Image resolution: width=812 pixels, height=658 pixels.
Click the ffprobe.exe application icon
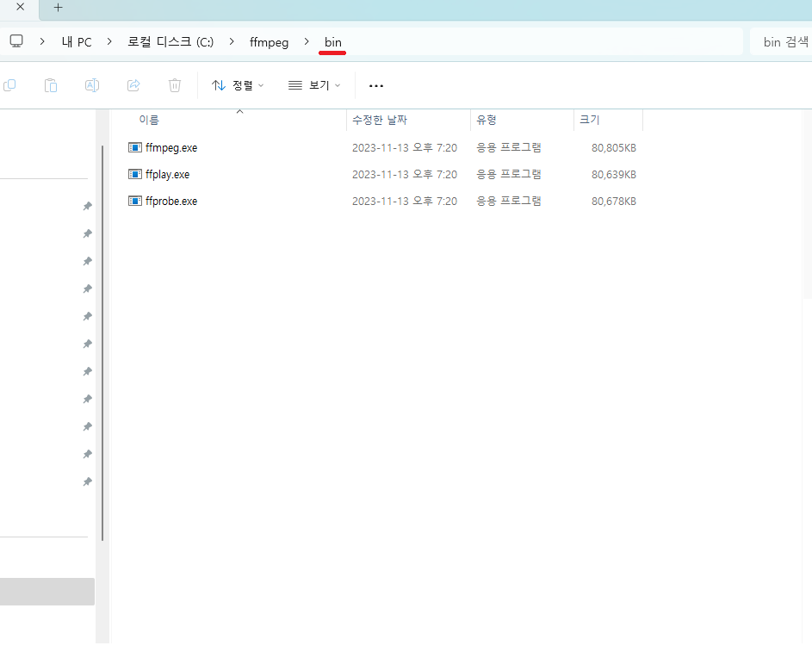(x=134, y=201)
